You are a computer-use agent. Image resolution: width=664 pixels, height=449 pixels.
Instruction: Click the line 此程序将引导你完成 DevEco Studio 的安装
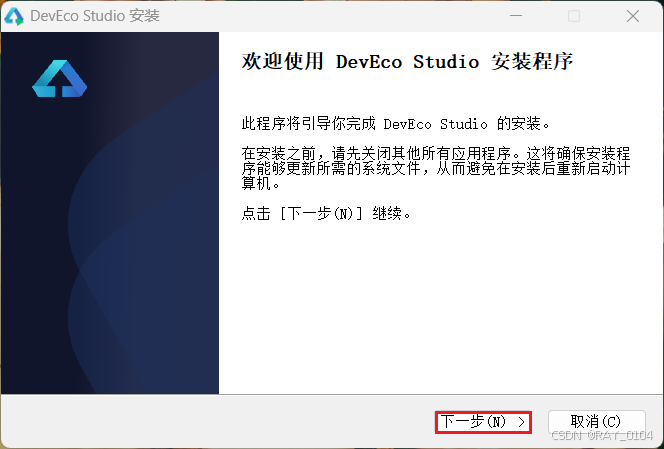(396, 124)
